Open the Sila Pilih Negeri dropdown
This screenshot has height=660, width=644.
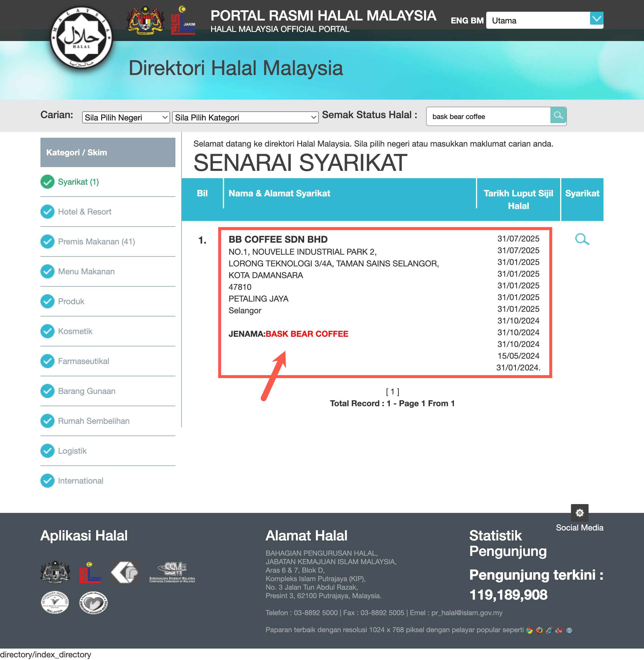126,117
